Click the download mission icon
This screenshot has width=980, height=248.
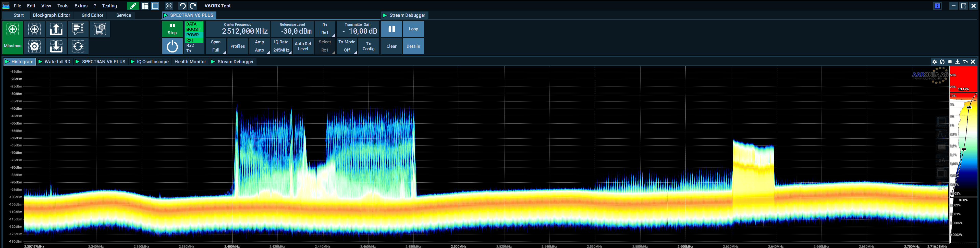pos(56,46)
